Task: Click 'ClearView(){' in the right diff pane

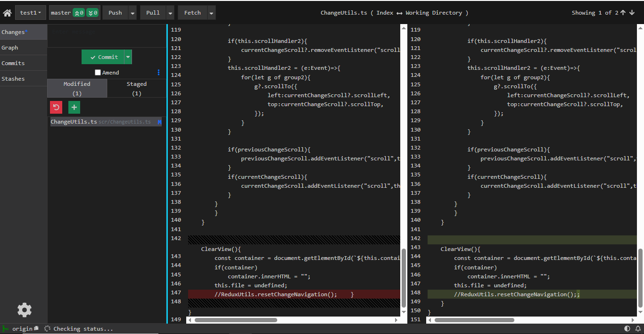Action: pos(460,249)
